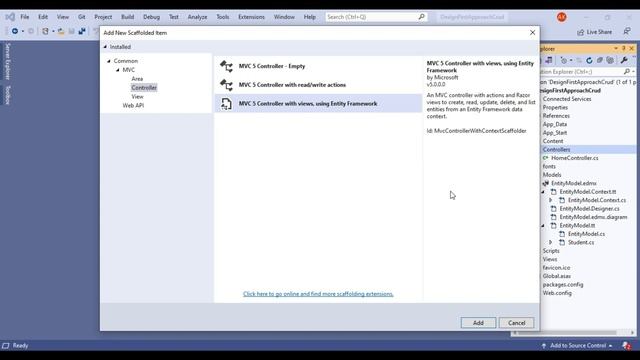640x360 pixels.
Task: Open the Git menu
Action: coord(82,17)
